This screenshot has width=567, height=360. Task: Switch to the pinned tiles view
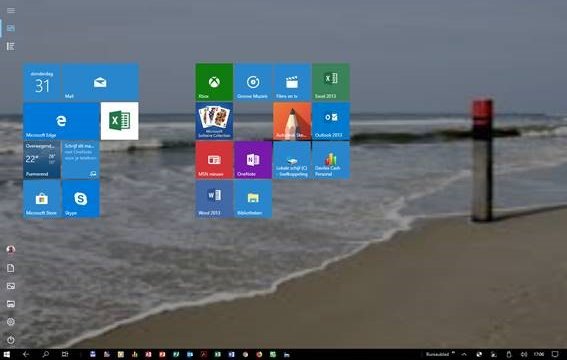[11, 28]
